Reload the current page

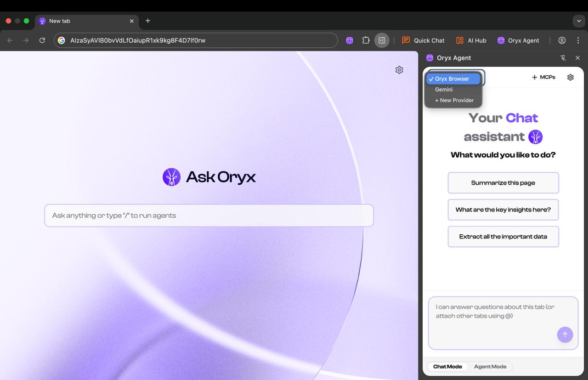coord(42,40)
